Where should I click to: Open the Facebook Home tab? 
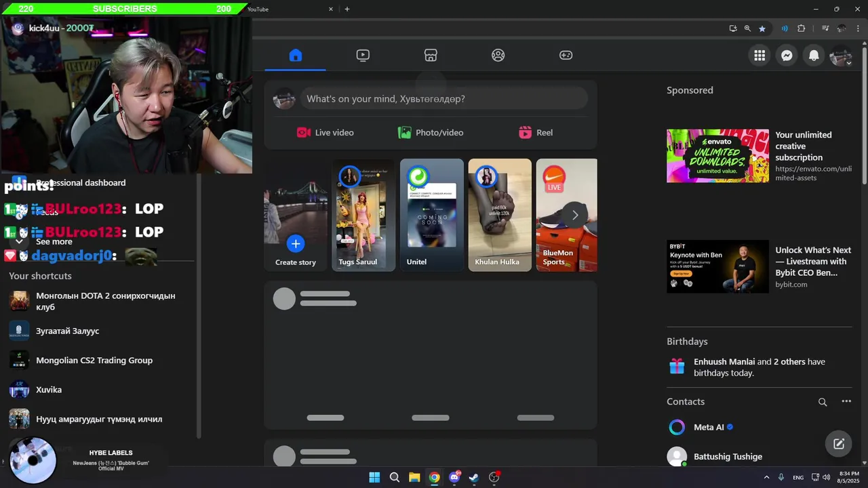[x=295, y=56]
